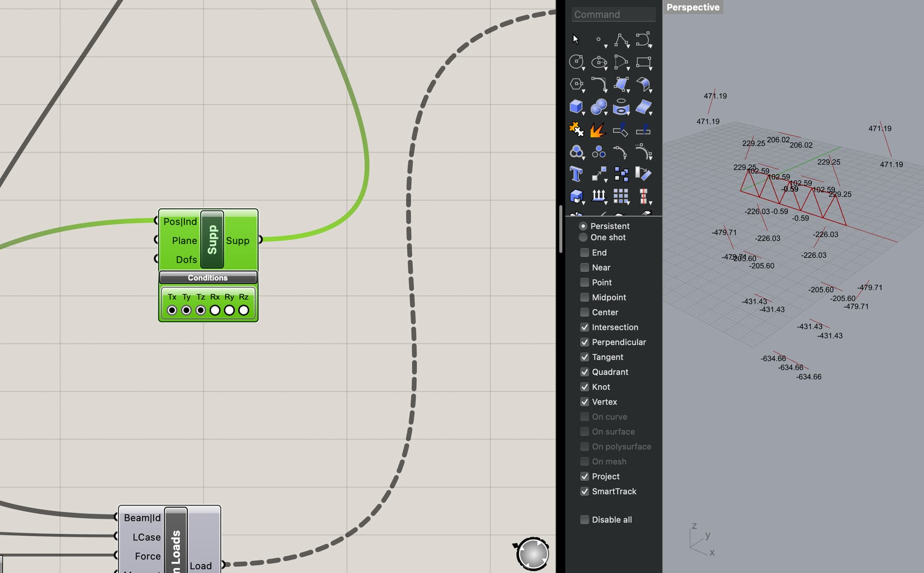The image size is (924, 573).
Task: Select the Text object tool
Action: (x=576, y=174)
